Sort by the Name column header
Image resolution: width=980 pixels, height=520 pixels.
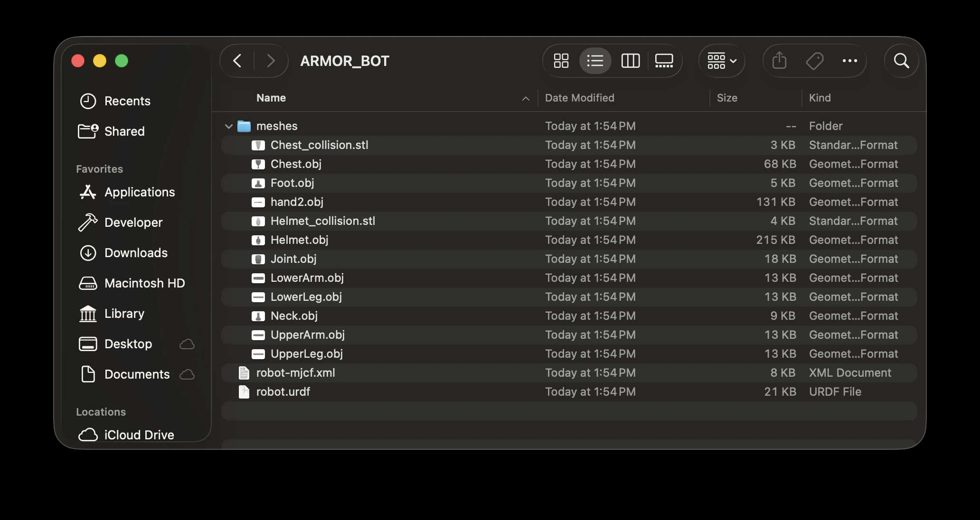[271, 98]
